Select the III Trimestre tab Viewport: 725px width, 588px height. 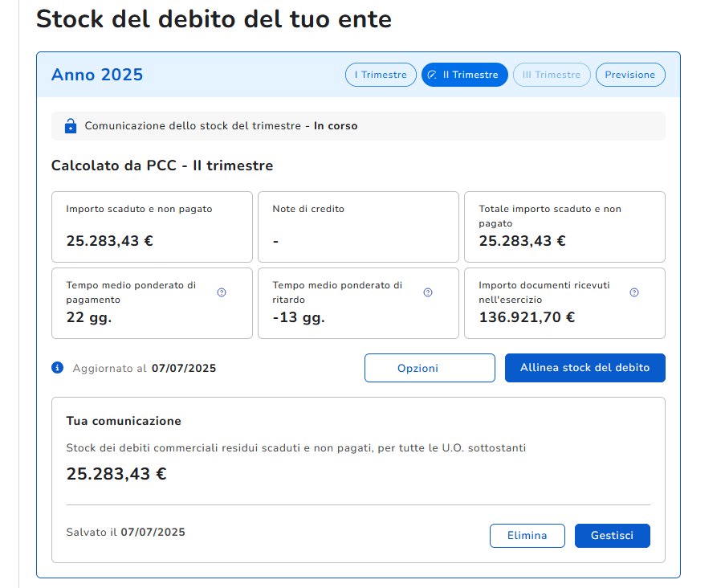(x=551, y=75)
